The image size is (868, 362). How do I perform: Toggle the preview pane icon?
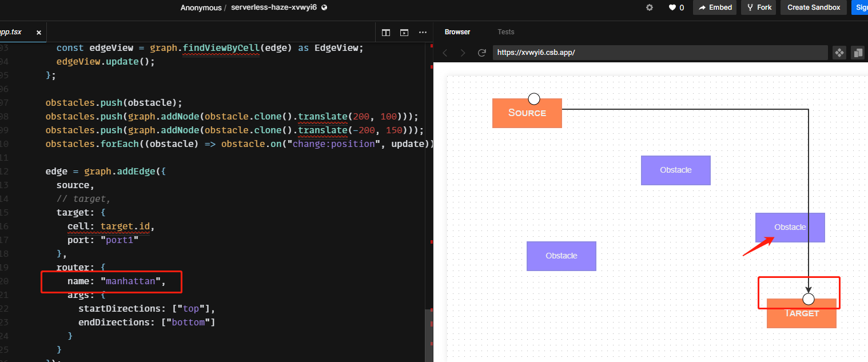[404, 33]
